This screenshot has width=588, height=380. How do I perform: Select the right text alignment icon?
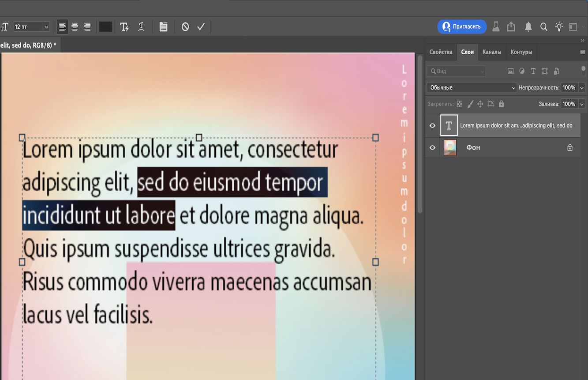tap(87, 26)
